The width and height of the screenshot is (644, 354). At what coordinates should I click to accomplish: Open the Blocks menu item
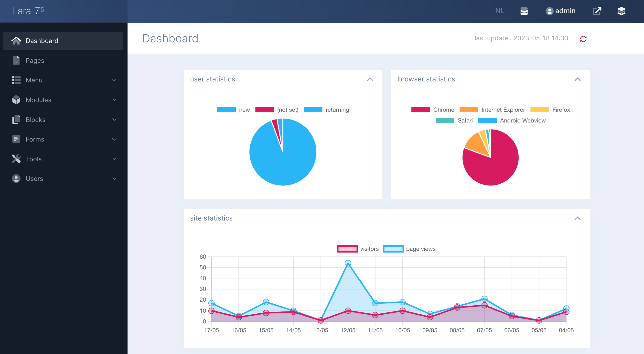tap(35, 120)
